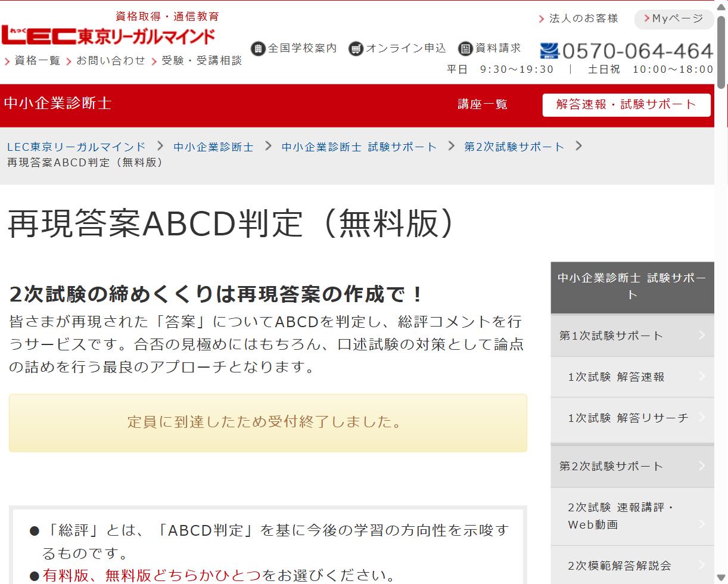Click chevron on 第2次試験サポート sidebar row
728x584 pixels.
point(702,465)
